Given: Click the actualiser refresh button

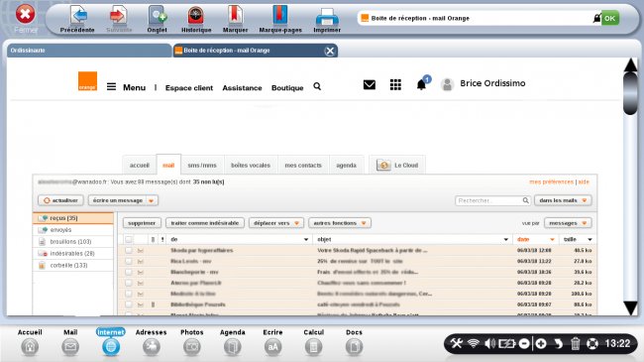Looking at the screenshot, I should [60, 200].
